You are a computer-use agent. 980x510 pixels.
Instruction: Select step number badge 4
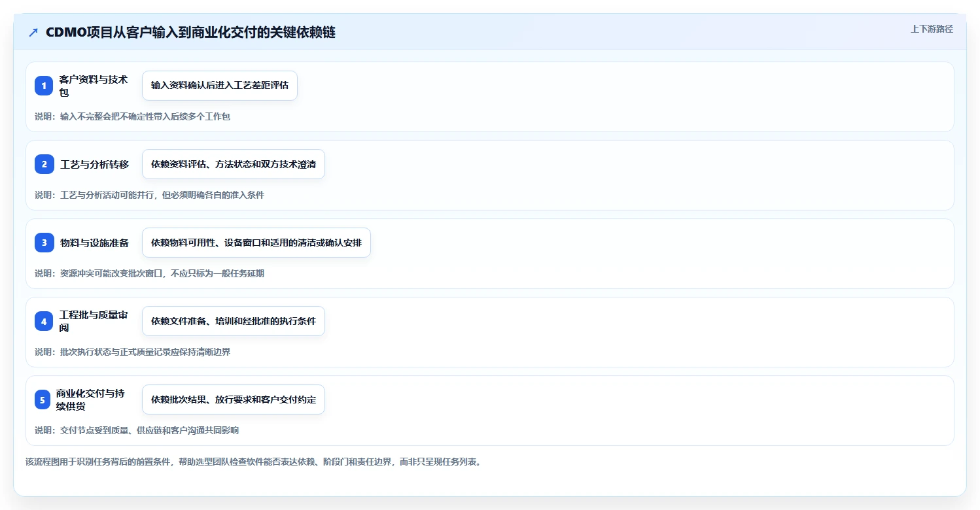point(44,321)
